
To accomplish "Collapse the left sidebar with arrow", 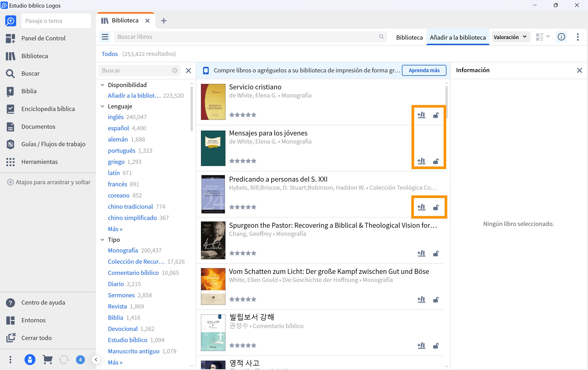I will [x=96, y=360].
